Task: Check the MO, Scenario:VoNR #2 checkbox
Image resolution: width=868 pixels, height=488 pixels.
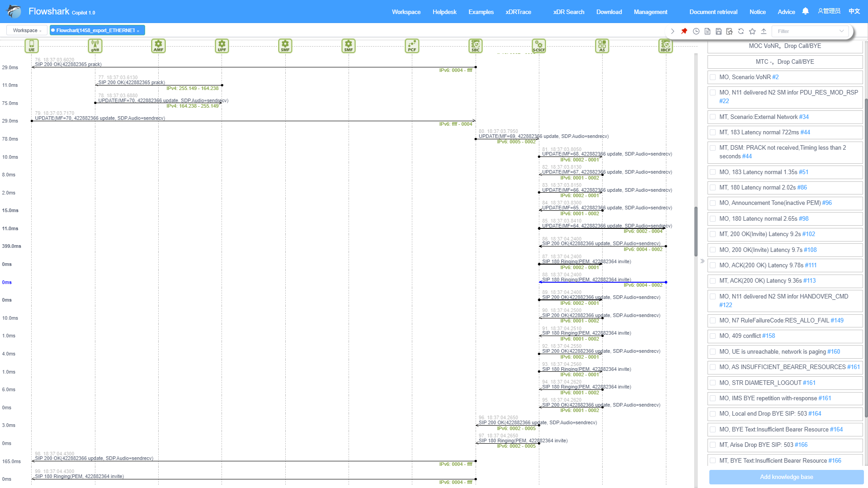Action: (x=713, y=77)
